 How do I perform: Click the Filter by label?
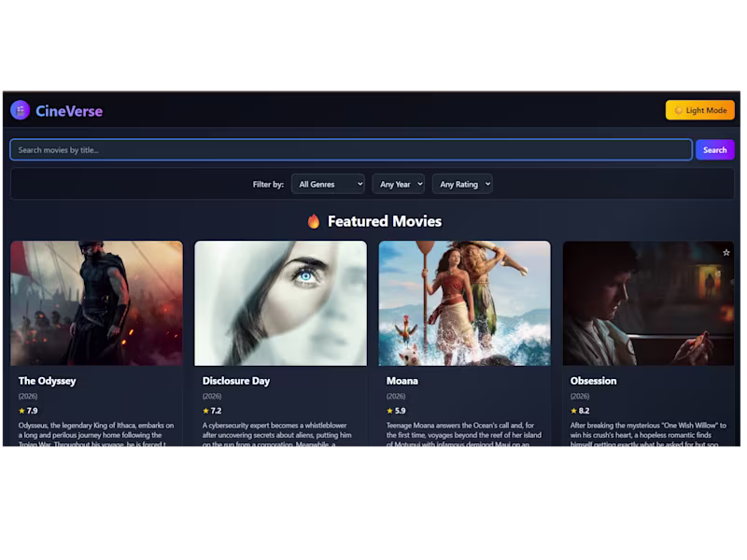(x=268, y=184)
